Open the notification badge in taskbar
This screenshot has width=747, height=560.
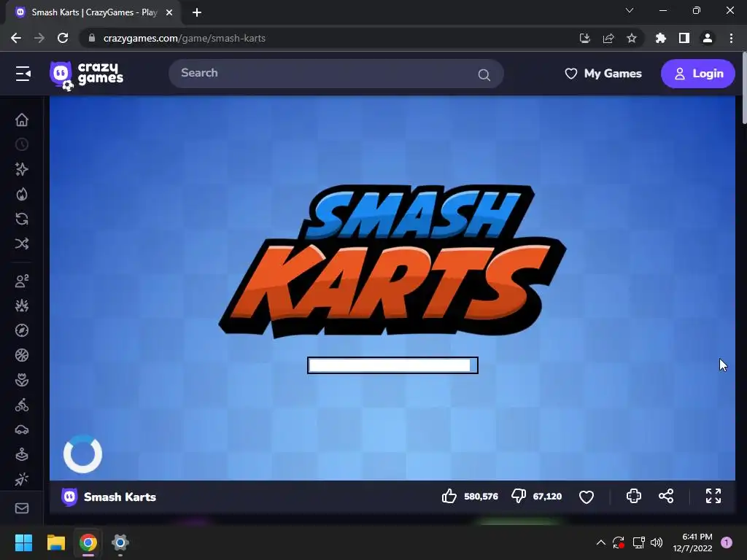point(727,542)
